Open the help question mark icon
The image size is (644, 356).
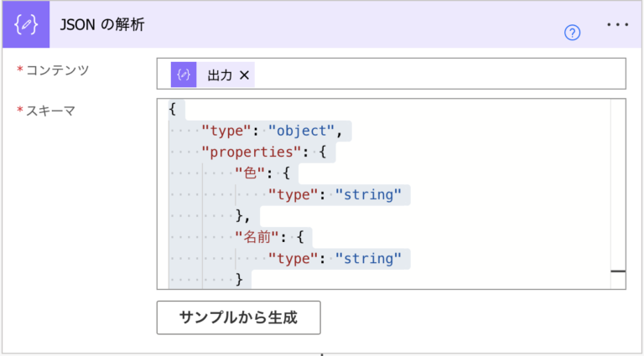(573, 33)
